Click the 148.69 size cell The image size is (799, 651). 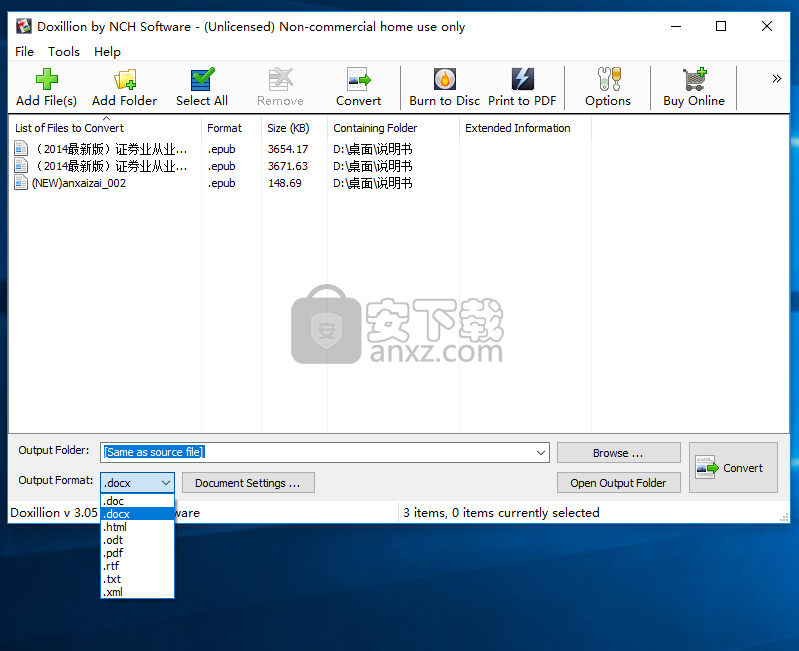point(285,183)
